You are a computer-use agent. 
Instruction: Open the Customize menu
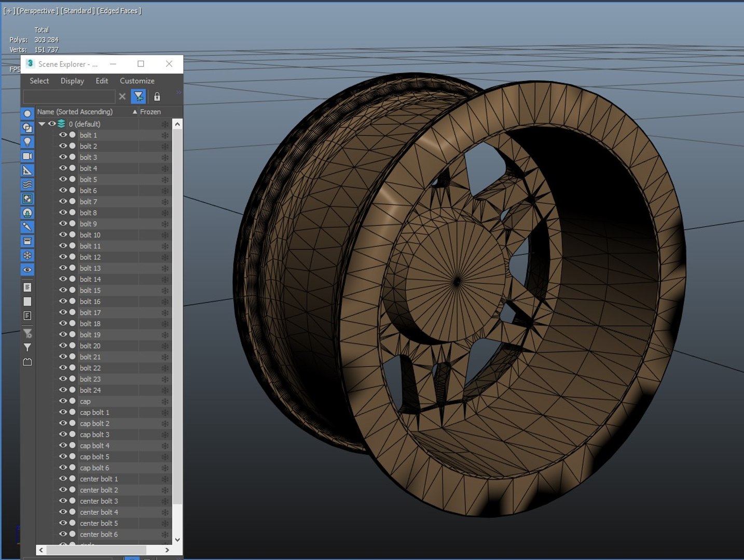(x=137, y=81)
